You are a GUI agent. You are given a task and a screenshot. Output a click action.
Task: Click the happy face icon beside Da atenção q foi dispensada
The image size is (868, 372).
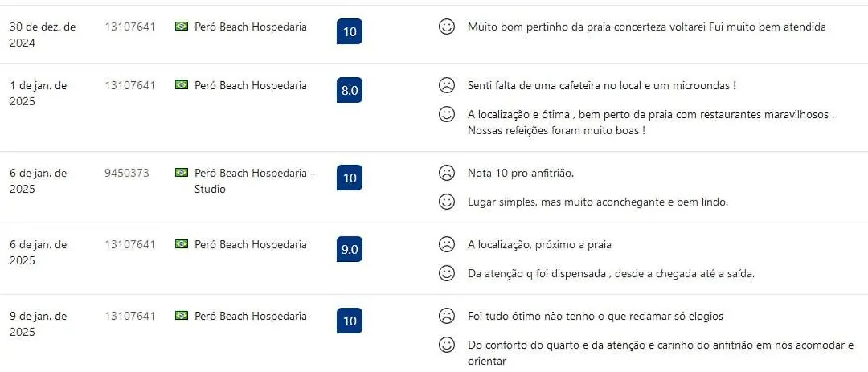point(446,273)
